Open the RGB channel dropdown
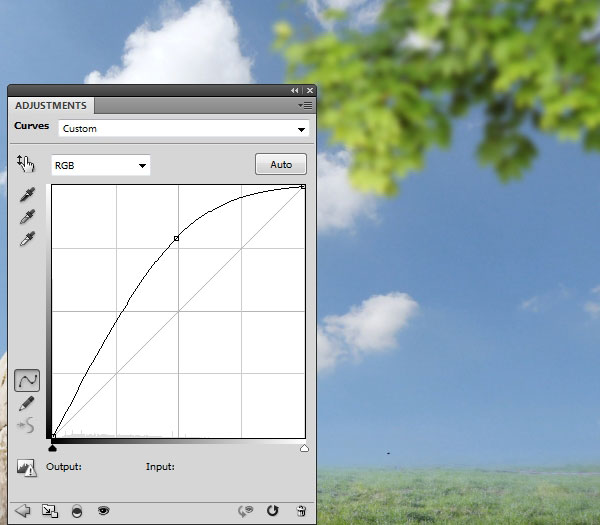Screen dimensions: 600x525 [101, 165]
